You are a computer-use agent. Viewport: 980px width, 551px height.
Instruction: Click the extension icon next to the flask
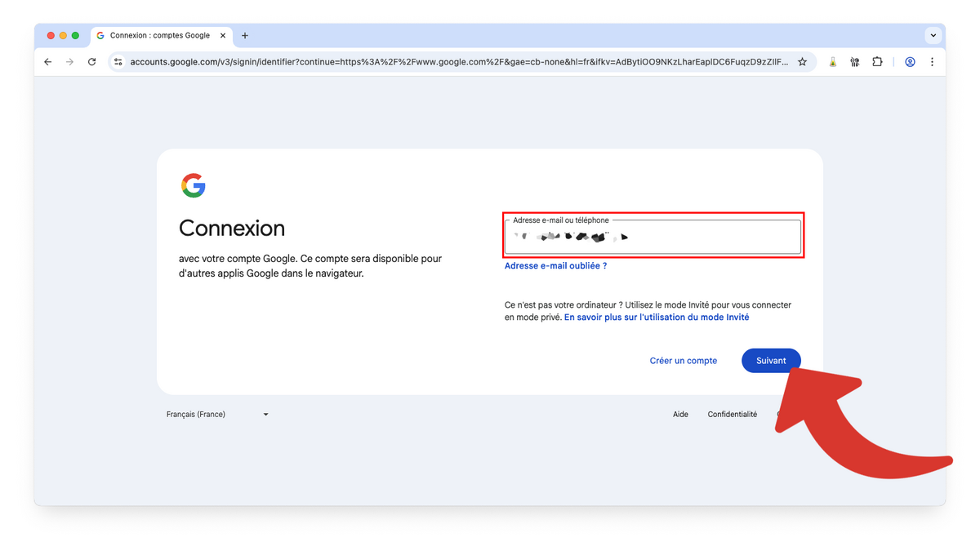coord(855,62)
